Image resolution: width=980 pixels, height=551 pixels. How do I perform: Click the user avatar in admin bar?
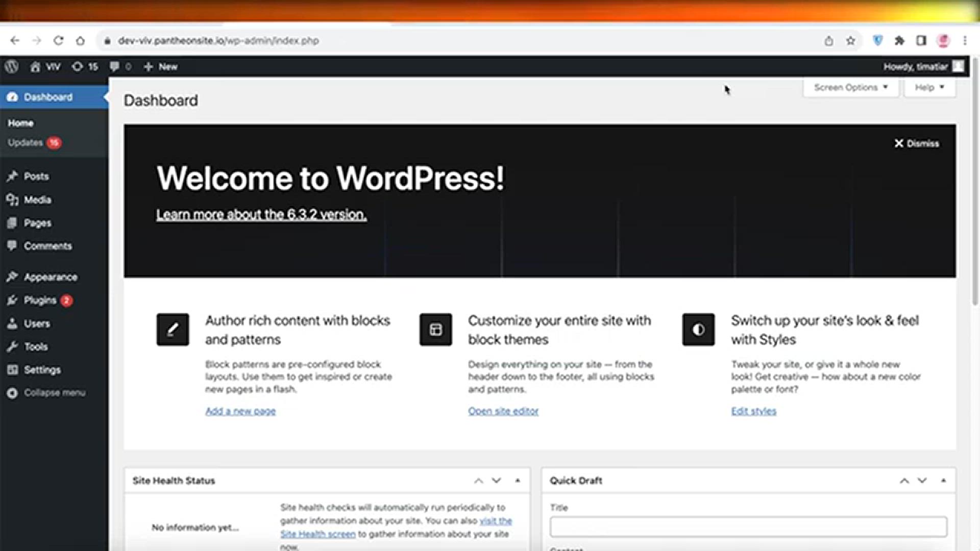click(x=958, y=66)
